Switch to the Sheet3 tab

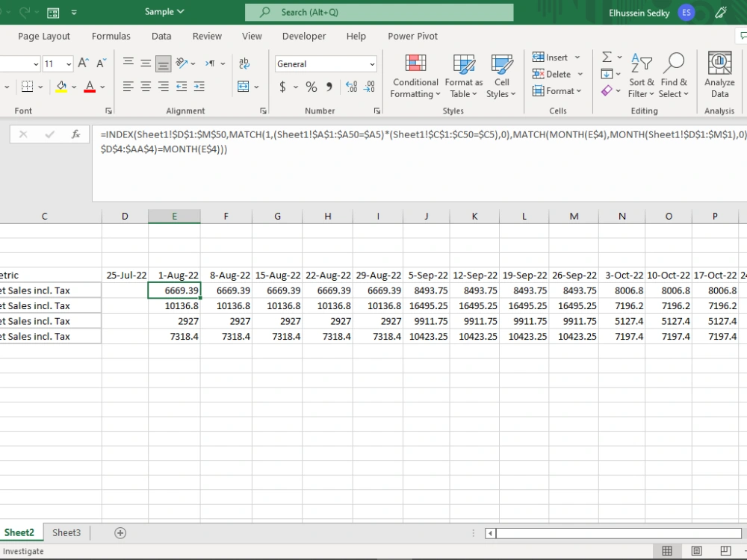coord(66,532)
